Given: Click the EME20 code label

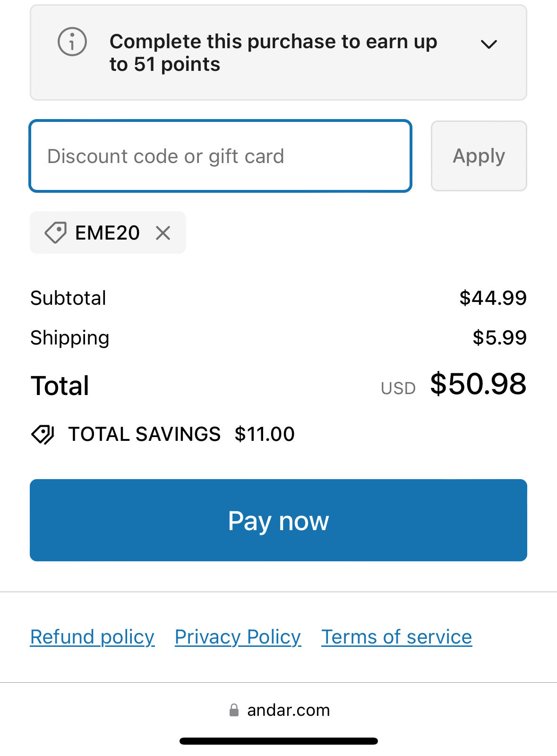Looking at the screenshot, I should (108, 233).
